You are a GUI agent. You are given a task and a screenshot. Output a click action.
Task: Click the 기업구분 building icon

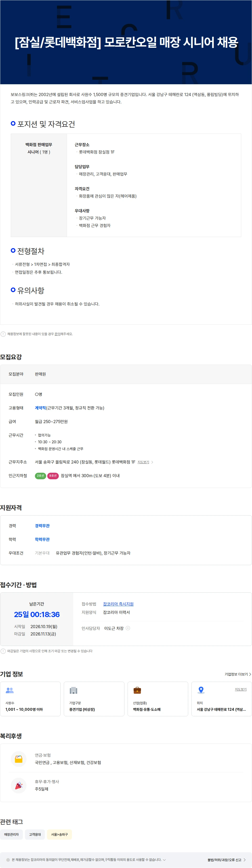[x=73, y=690]
